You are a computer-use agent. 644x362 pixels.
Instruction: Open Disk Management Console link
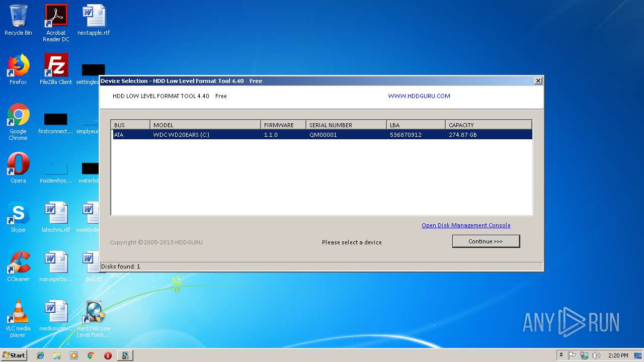point(466,225)
